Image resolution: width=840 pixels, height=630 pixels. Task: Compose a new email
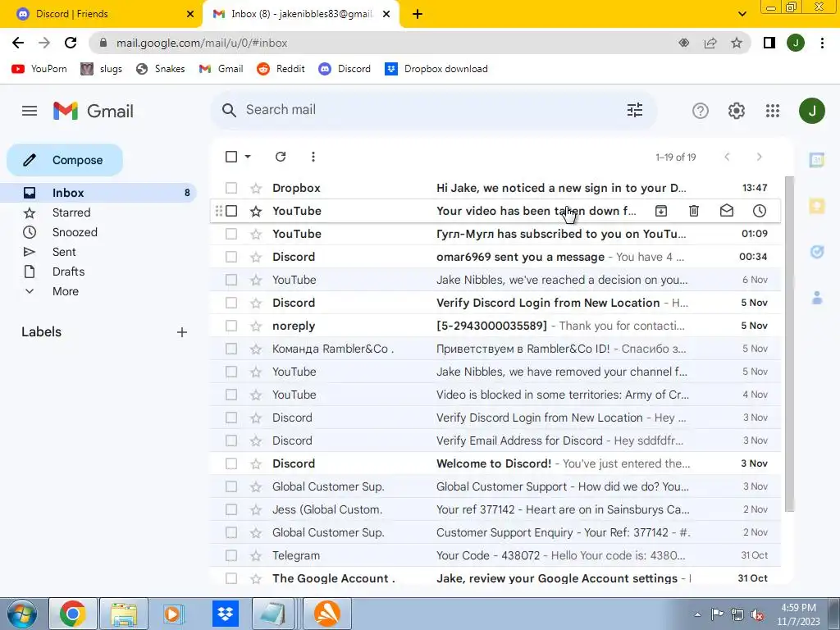pos(65,160)
